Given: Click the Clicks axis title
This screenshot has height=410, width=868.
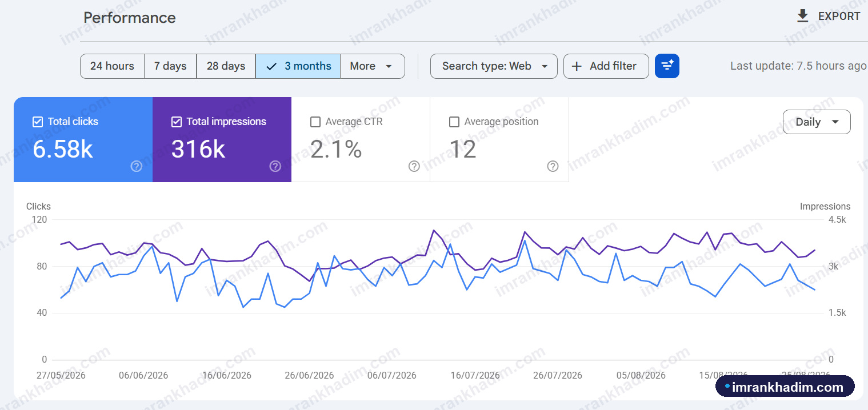Looking at the screenshot, I should pos(38,207).
